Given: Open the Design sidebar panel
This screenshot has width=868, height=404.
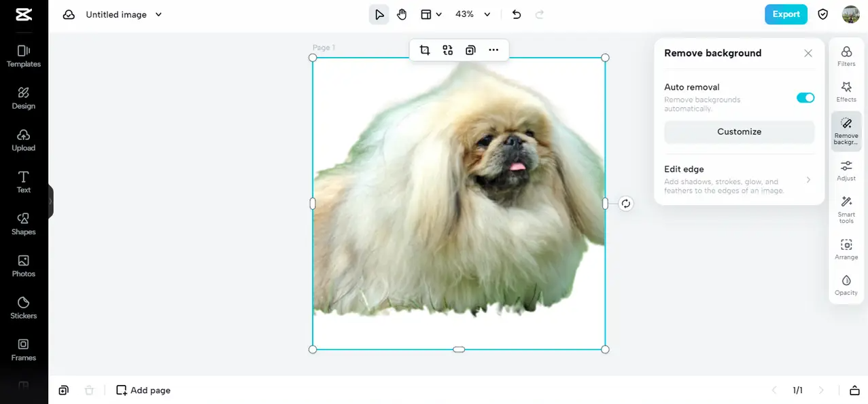Looking at the screenshot, I should (x=24, y=98).
